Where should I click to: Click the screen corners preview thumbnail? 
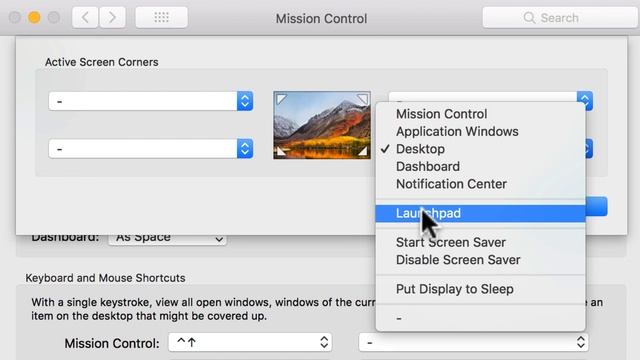pyautogui.click(x=322, y=125)
